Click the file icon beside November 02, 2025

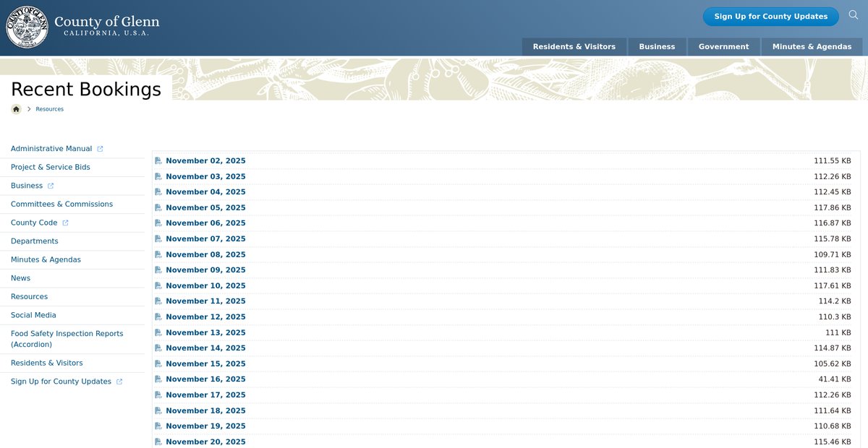(158, 161)
